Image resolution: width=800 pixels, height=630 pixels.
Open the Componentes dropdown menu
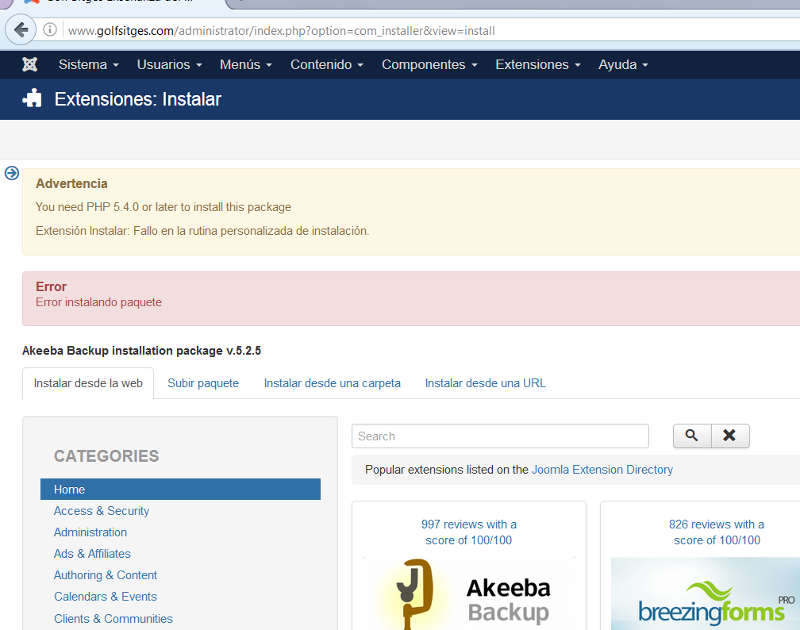429,65
